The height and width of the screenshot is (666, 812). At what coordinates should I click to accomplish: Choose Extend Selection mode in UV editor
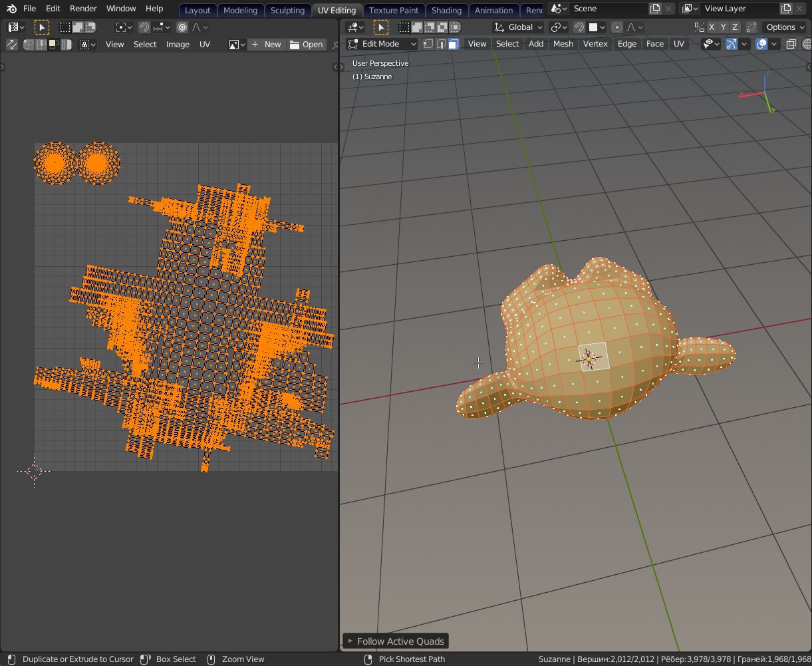pos(78,27)
